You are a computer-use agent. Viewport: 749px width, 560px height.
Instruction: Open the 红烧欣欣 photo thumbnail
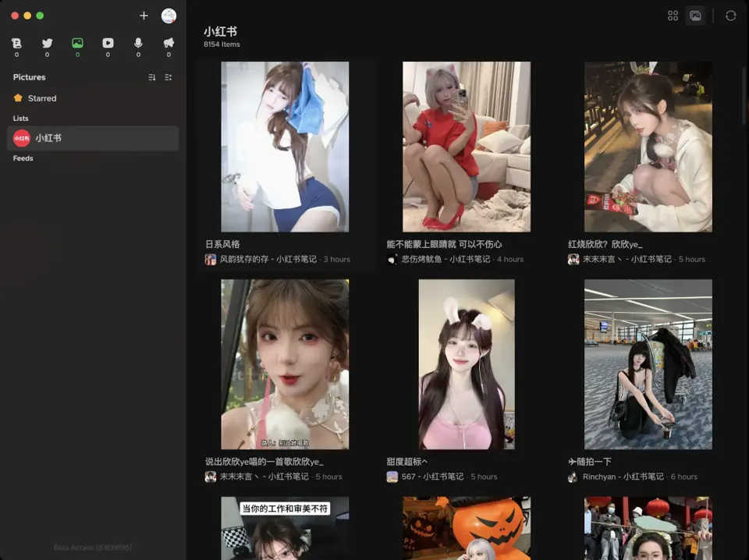tap(648, 147)
